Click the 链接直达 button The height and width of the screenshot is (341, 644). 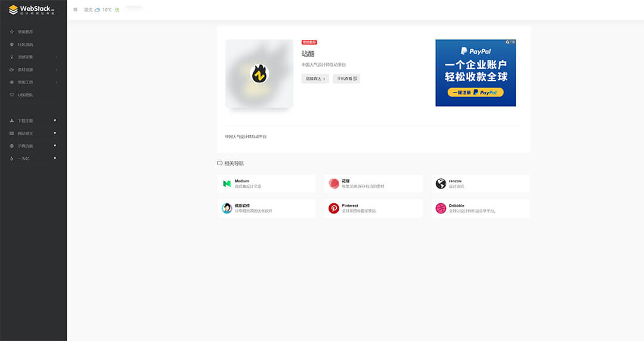tap(315, 79)
